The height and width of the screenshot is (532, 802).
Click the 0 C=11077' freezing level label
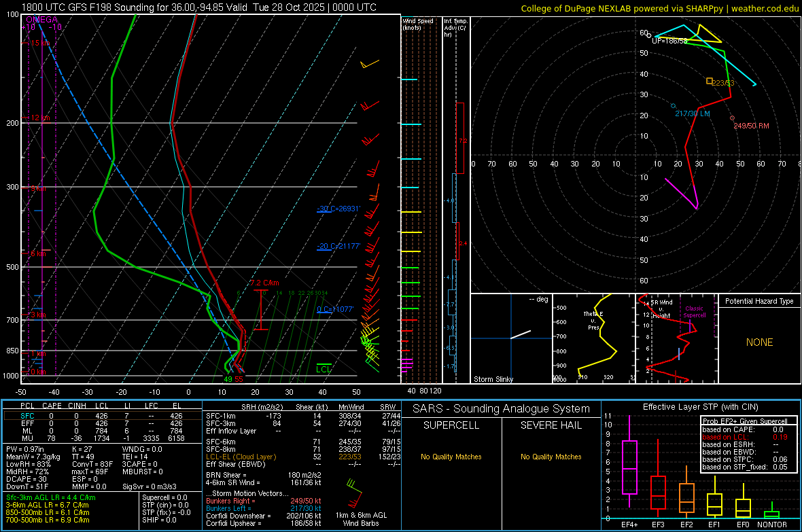coord(335,309)
